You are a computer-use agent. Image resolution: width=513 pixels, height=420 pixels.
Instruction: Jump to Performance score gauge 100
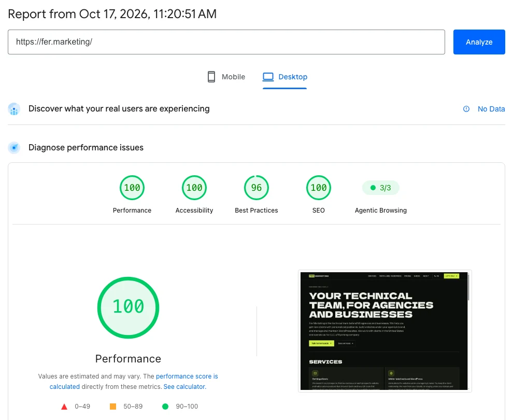click(x=132, y=188)
